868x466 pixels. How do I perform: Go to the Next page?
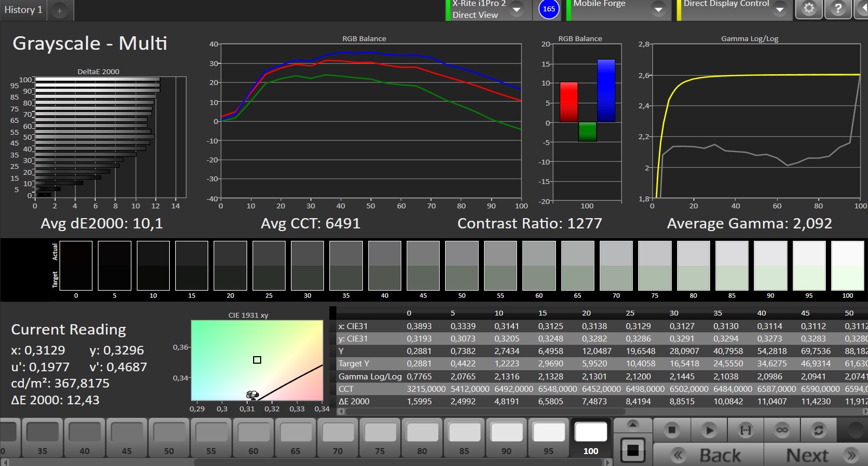[817, 455]
